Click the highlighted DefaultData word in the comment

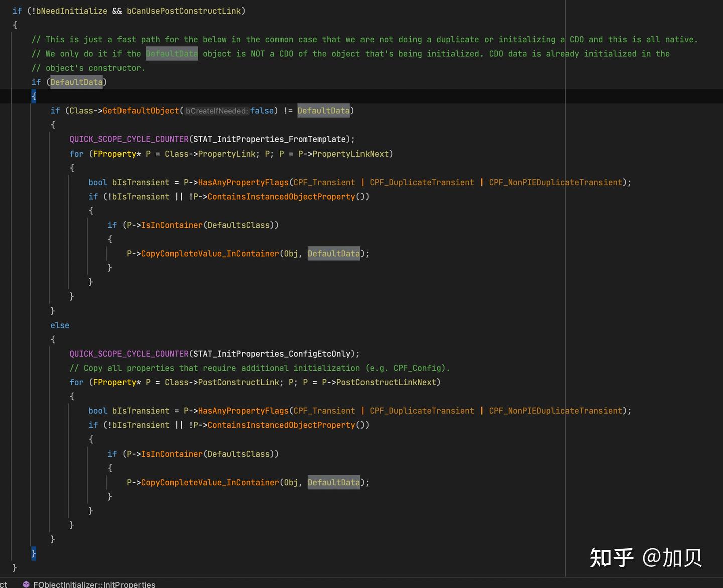[x=172, y=54]
